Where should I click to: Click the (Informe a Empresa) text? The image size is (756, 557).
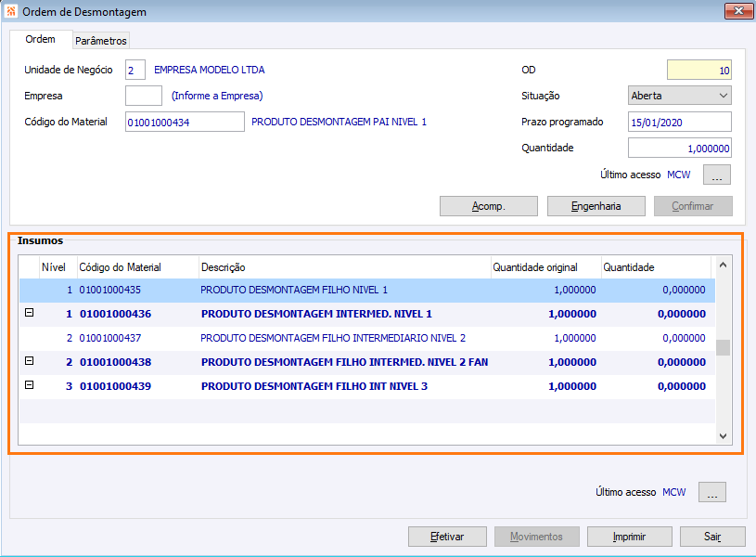click(217, 96)
